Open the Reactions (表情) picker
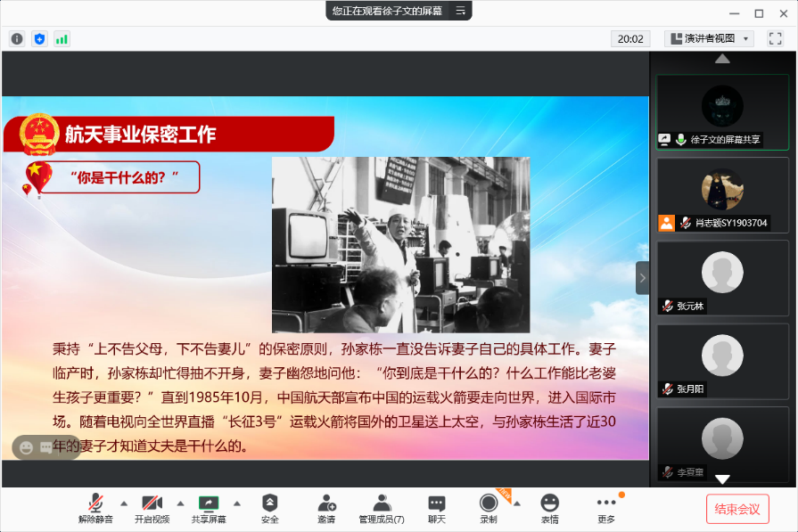The height and width of the screenshot is (532, 798). [x=550, y=508]
